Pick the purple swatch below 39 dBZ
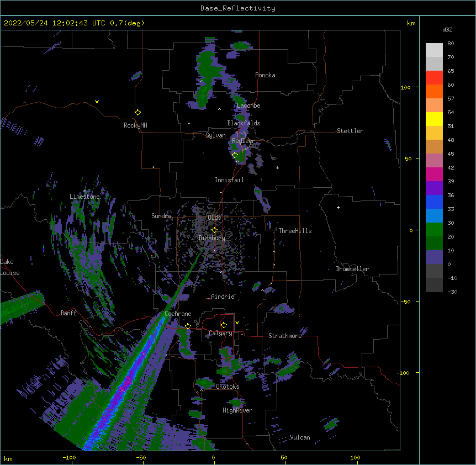Screen dimensions: 476x465 click(x=434, y=188)
